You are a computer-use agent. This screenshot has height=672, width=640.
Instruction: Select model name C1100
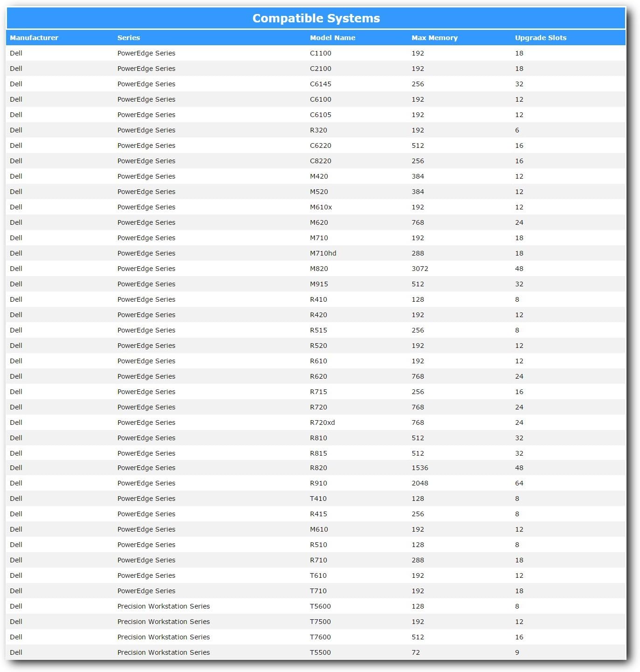321,53
